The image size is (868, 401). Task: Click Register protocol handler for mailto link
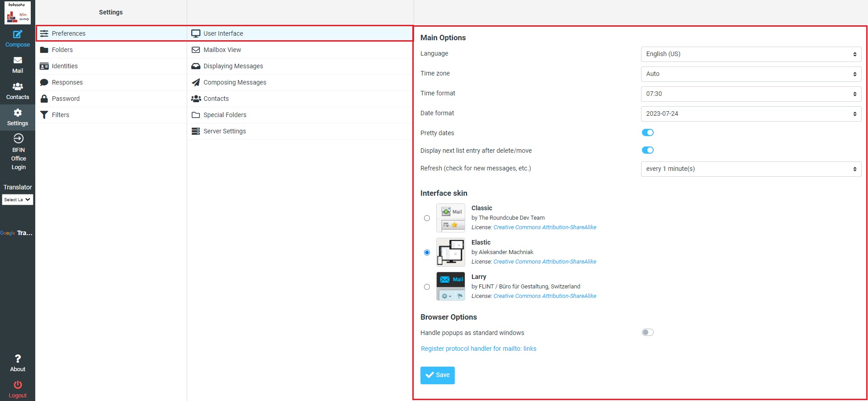[x=478, y=349]
